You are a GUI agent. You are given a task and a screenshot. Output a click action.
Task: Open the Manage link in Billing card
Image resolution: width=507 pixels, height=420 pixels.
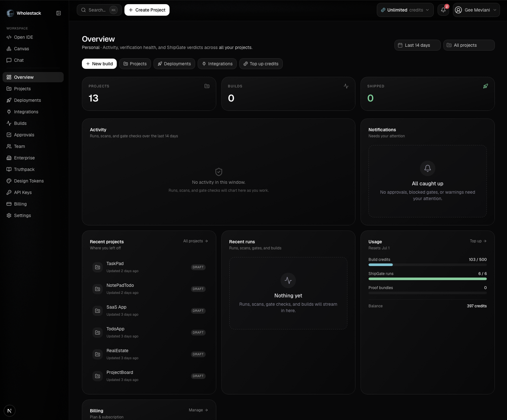click(198, 410)
